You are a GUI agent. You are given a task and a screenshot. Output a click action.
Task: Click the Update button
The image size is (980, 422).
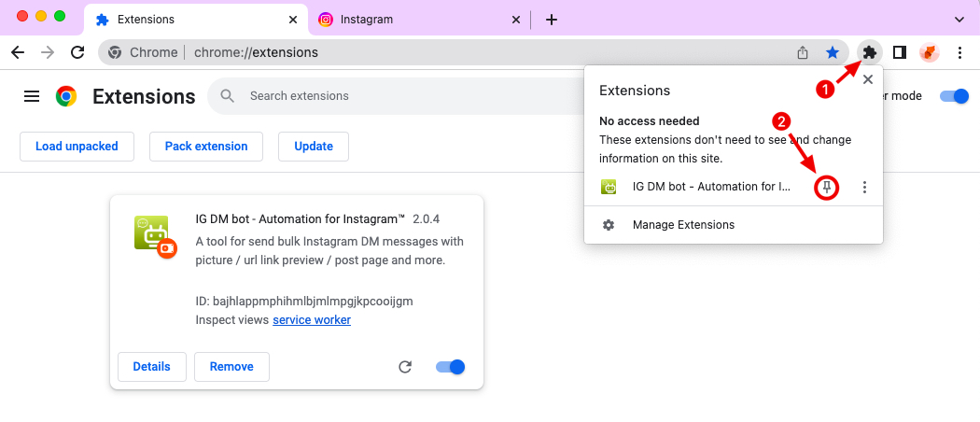[x=314, y=147]
